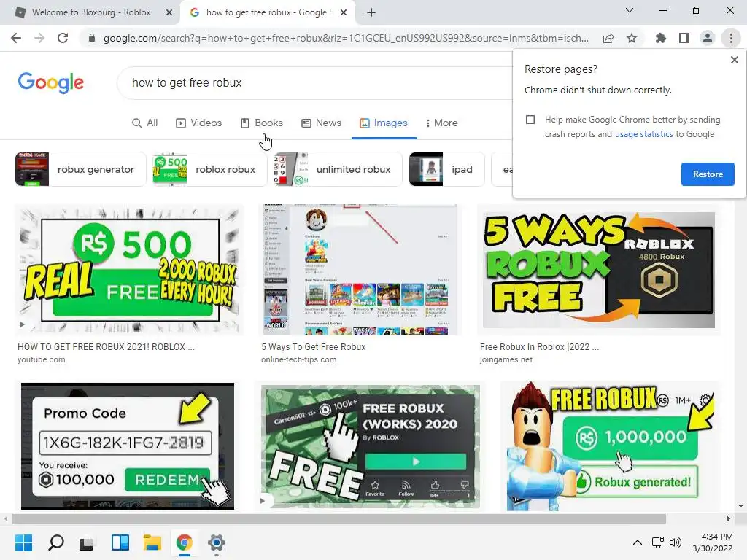Open the Promo Code redeem thumbnail

pos(128,446)
